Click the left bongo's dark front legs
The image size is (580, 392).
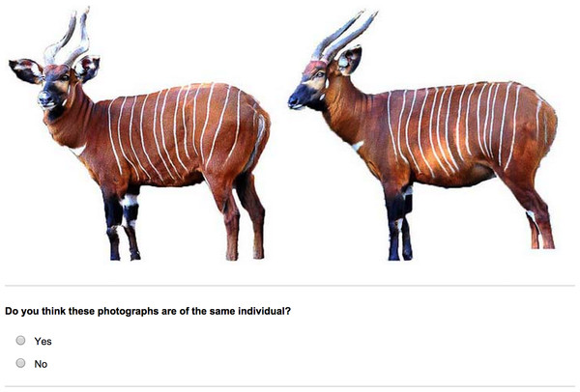click(x=122, y=222)
